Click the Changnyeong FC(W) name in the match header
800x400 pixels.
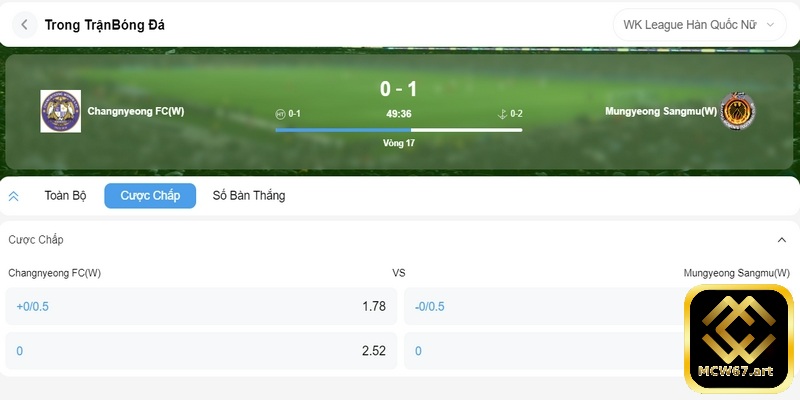tap(136, 111)
